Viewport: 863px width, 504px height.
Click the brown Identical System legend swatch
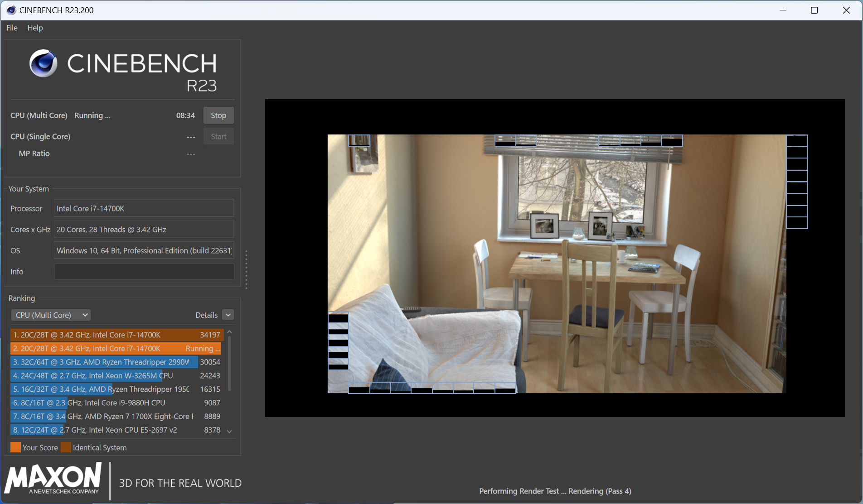66,447
